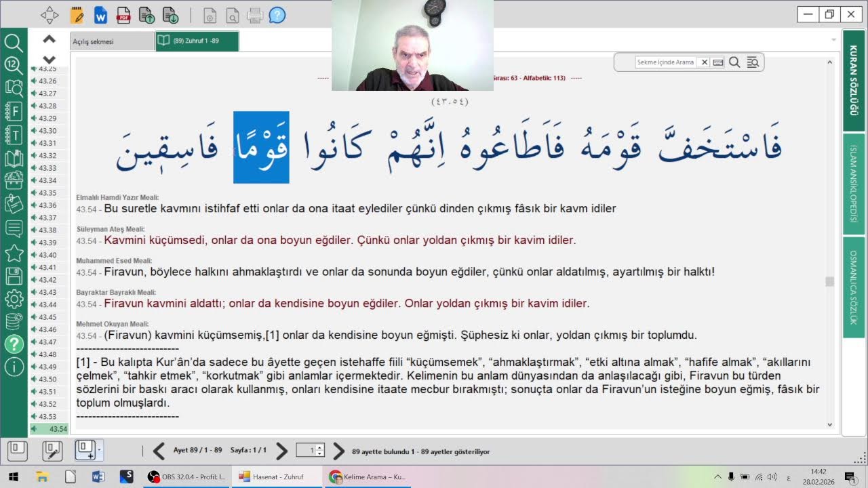The image size is (868, 488).
Task: Collapse verse list with up chevron
Action: pyautogui.click(x=49, y=39)
